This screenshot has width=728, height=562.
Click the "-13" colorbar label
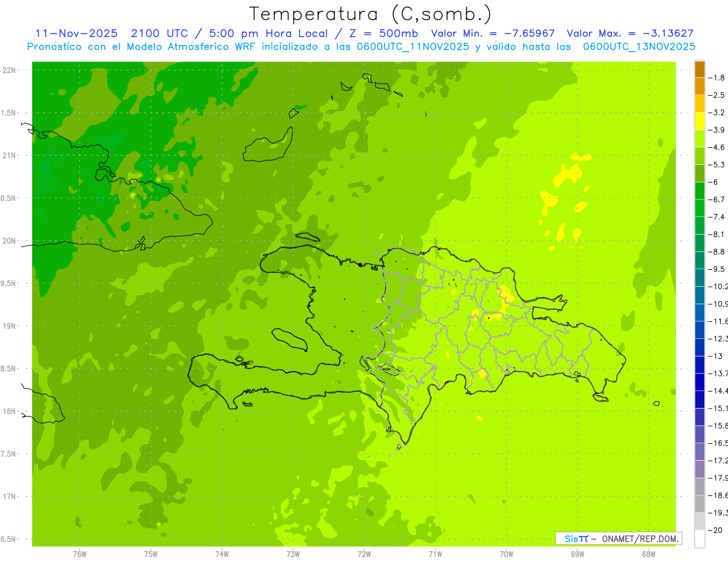[x=715, y=356]
